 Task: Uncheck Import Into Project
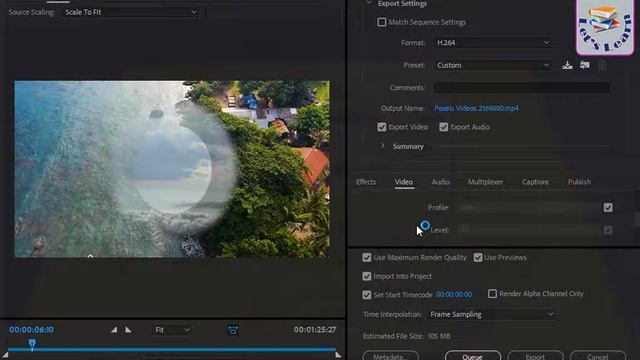367,276
